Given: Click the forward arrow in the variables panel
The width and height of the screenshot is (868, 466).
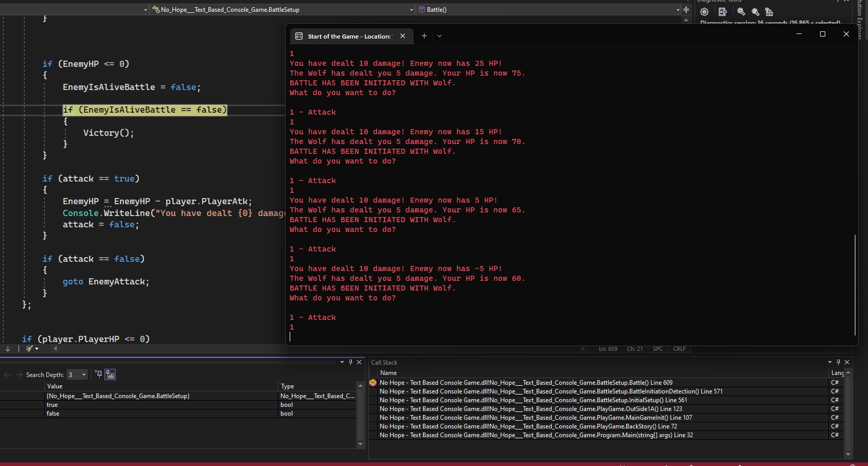Looking at the screenshot, I should coord(19,374).
